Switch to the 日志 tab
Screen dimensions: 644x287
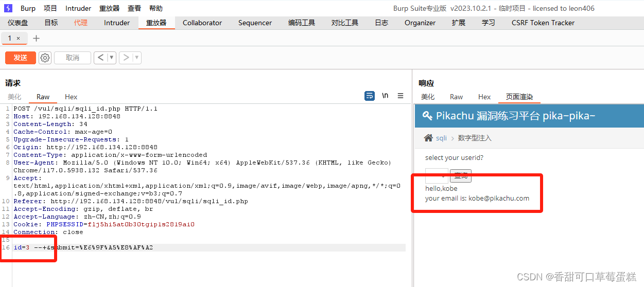(381, 23)
